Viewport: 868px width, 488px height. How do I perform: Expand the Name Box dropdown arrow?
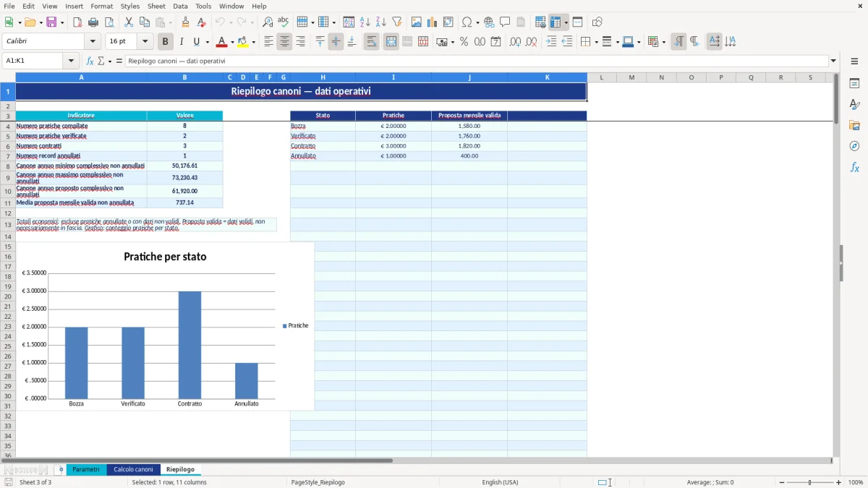click(71, 61)
